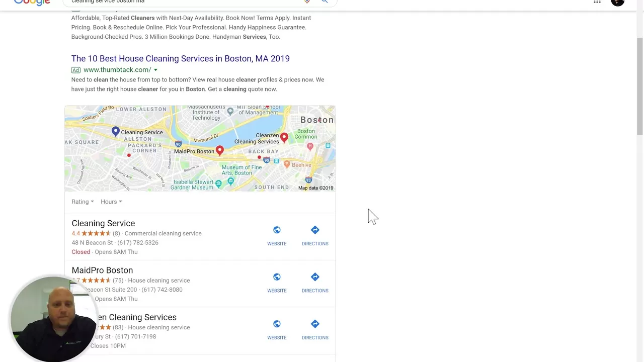The image size is (644, 362).
Task: Click the 'BACK BAY' map label
Action: (263, 151)
